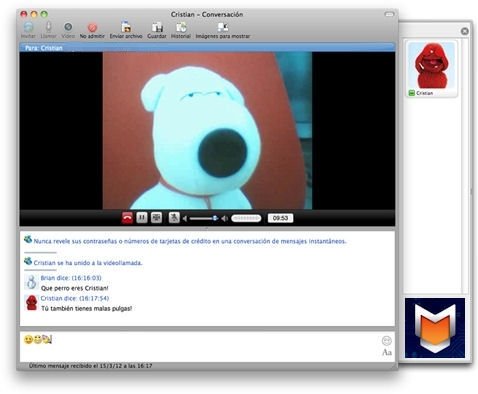Click 'Último mensaje recibido' status bar text

[x=90, y=366]
